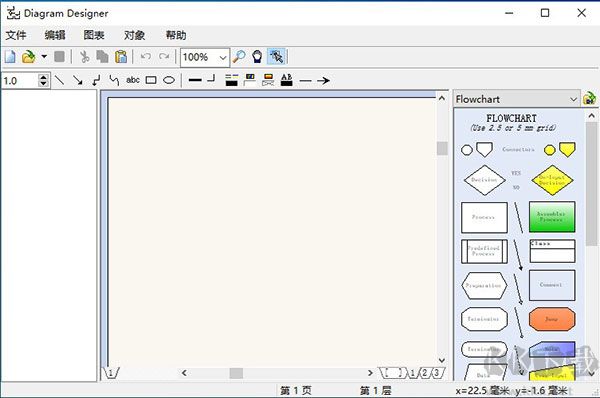Click the arrow line end style icon

[x=323, y=80]
